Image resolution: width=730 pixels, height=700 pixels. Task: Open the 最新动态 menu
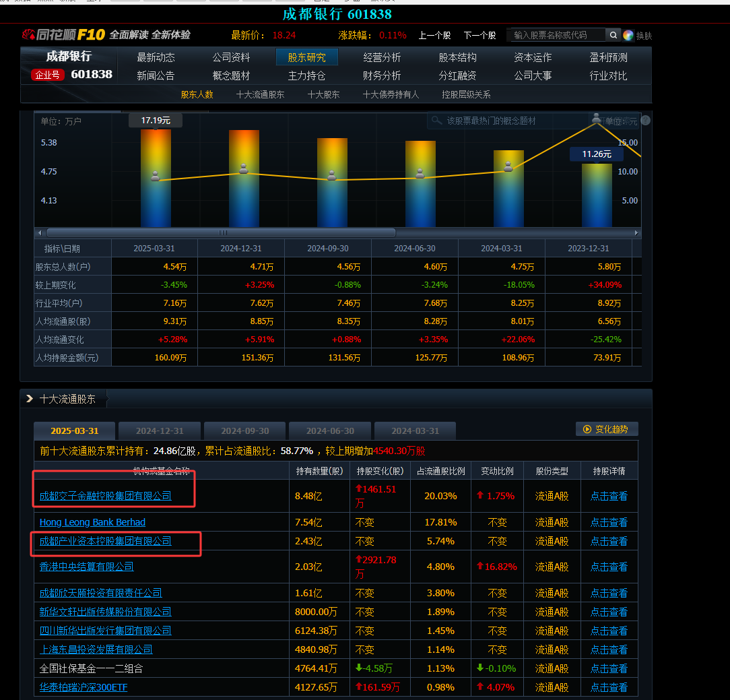(x=156, y=57)
